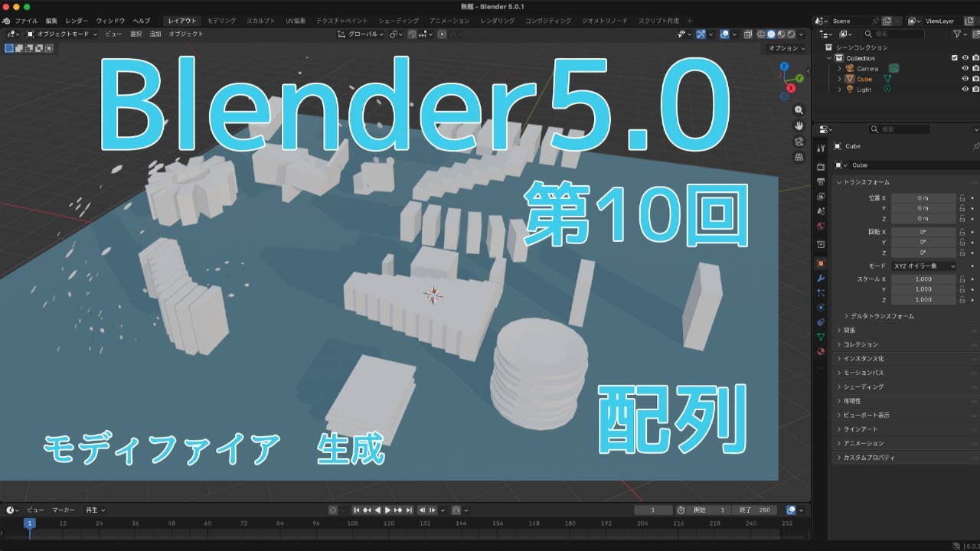Open the Output properties tab icon

[x=821, y=181]
